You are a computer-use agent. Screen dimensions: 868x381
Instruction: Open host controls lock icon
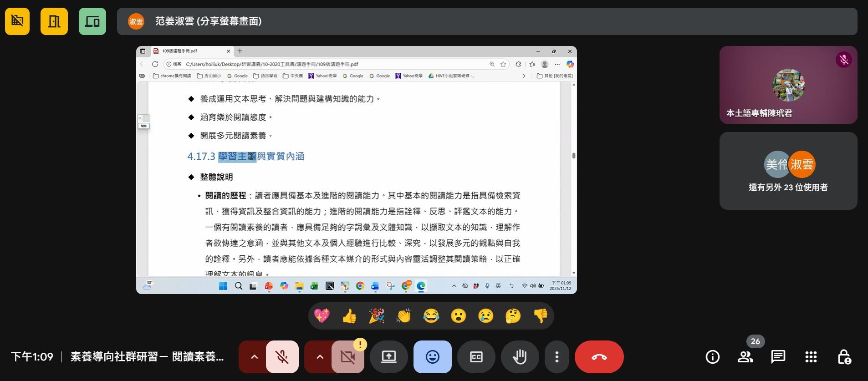pos(844,357)
